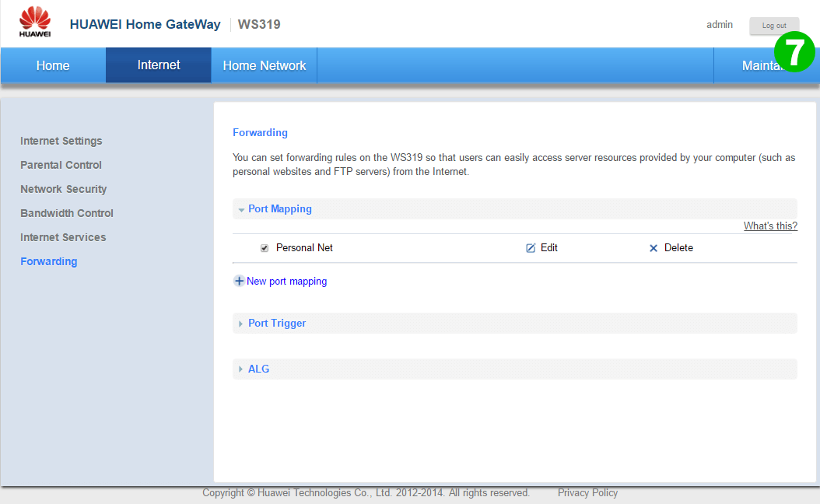Click the admin username text
The width and height of the screenshot is (820, 504).
(x=719, y=25)
